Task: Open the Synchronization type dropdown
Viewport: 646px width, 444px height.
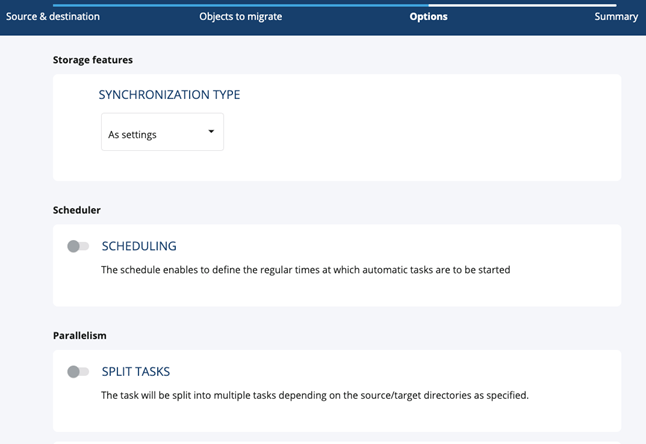Action: click(x=162, y=132)
